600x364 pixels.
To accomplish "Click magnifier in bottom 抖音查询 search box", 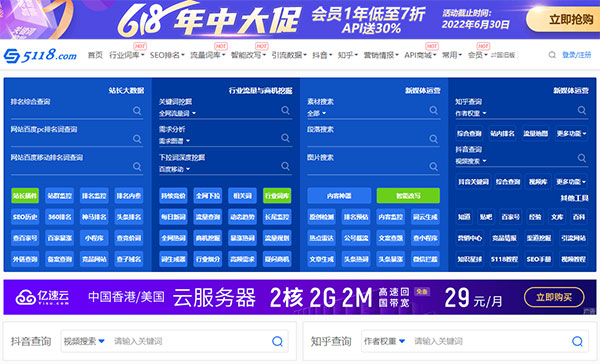I will tap(277, 341).
